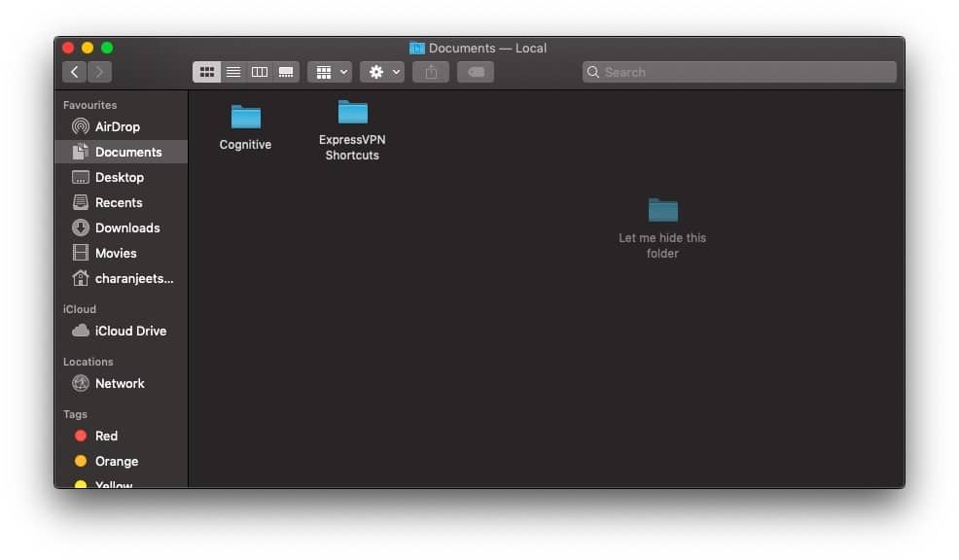Select the Cognitive folder
Screen dimensions: 959x560
246,117
